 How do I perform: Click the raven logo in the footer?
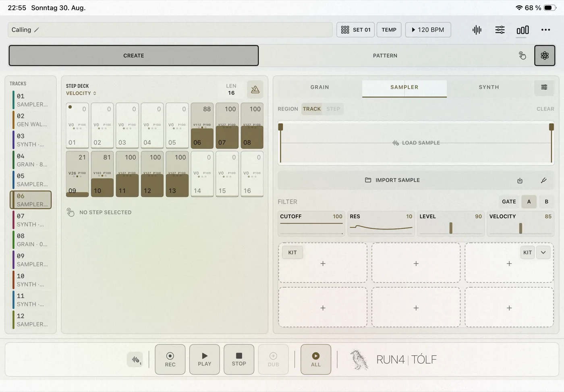tap(359, 359)
